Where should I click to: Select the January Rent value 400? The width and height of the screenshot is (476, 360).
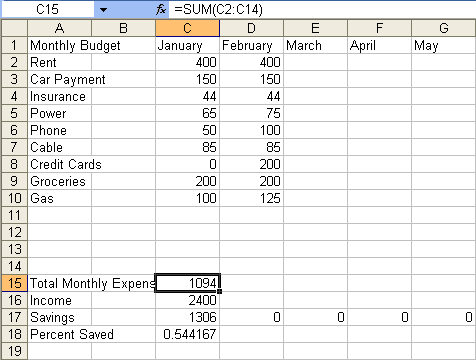point(187,62)
